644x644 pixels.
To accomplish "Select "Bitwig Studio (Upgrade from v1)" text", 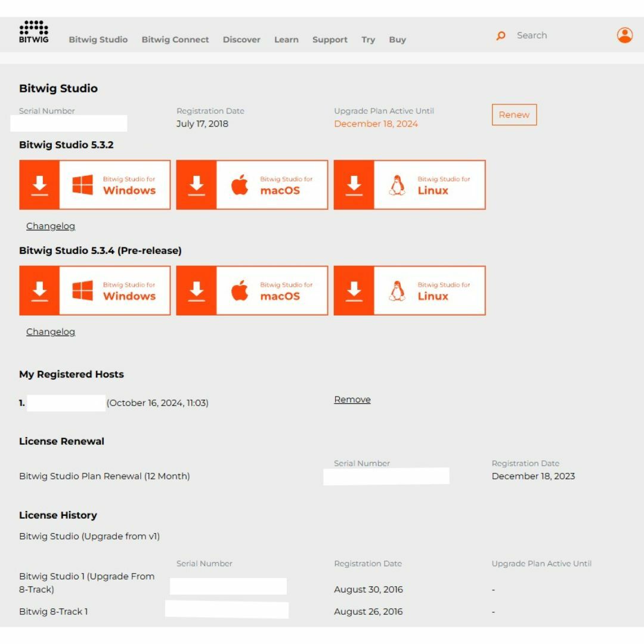I will (x=89, y=536).
